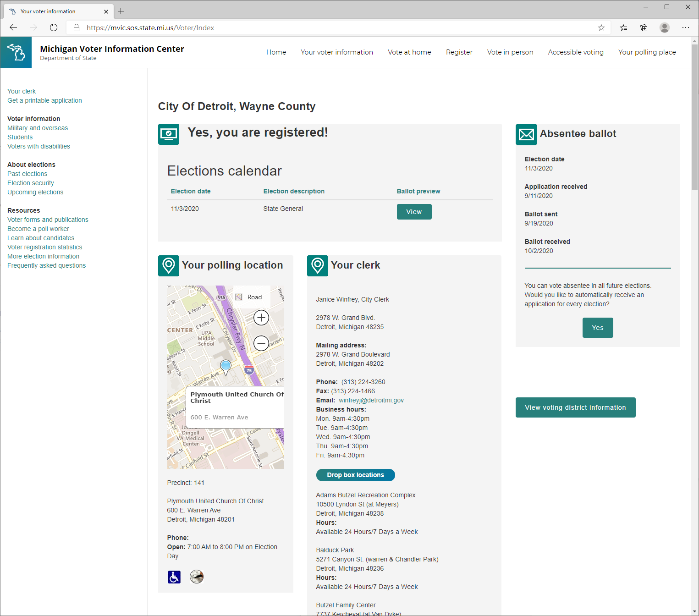Open the Election security link

(30, 183)
